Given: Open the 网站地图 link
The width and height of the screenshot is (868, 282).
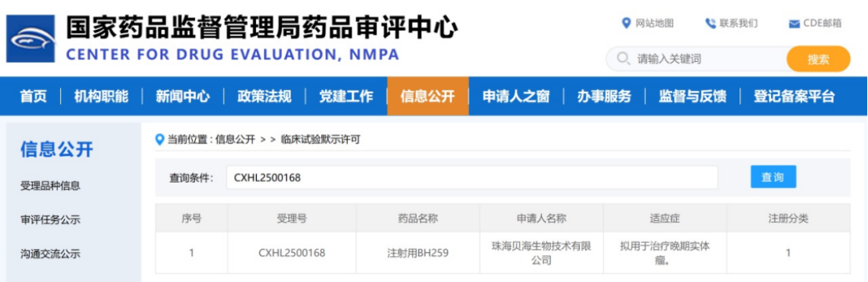Looking at the screenshot, I should tap(654, 23).
